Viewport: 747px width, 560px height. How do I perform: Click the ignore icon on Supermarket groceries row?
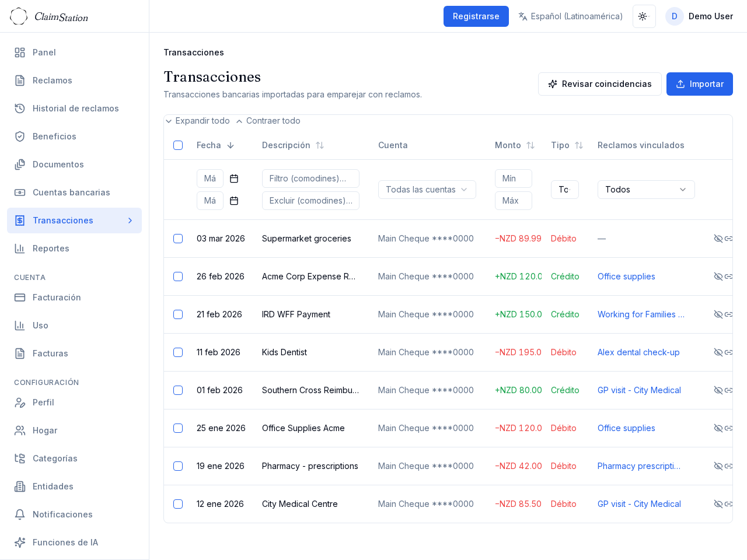click(718, 239)
